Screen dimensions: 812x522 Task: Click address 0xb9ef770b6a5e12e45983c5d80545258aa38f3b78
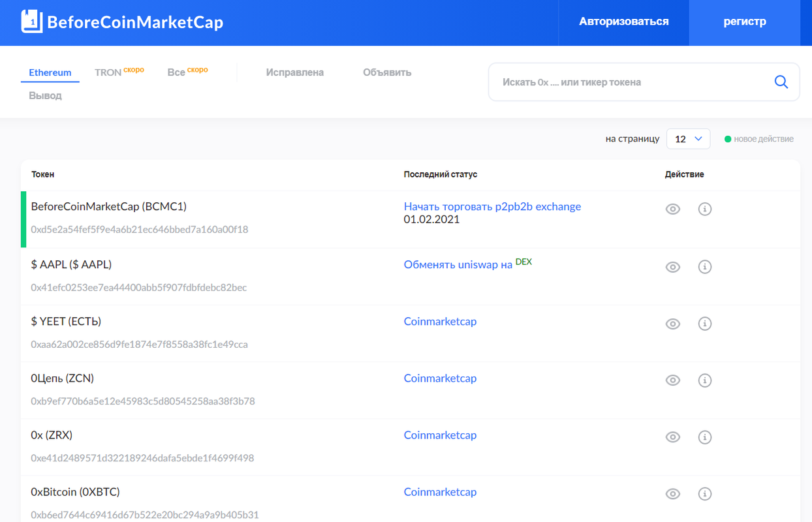click(x=143, y=401)
